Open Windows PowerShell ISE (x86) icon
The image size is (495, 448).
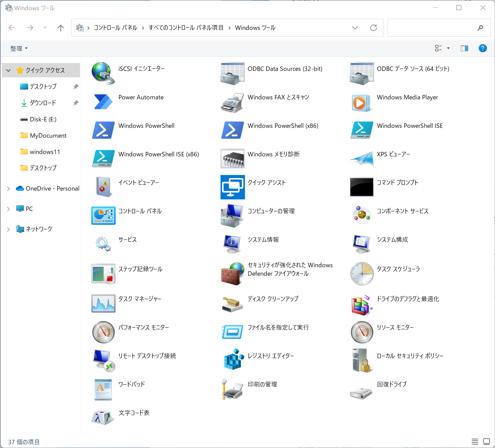[x=103, y=159]
